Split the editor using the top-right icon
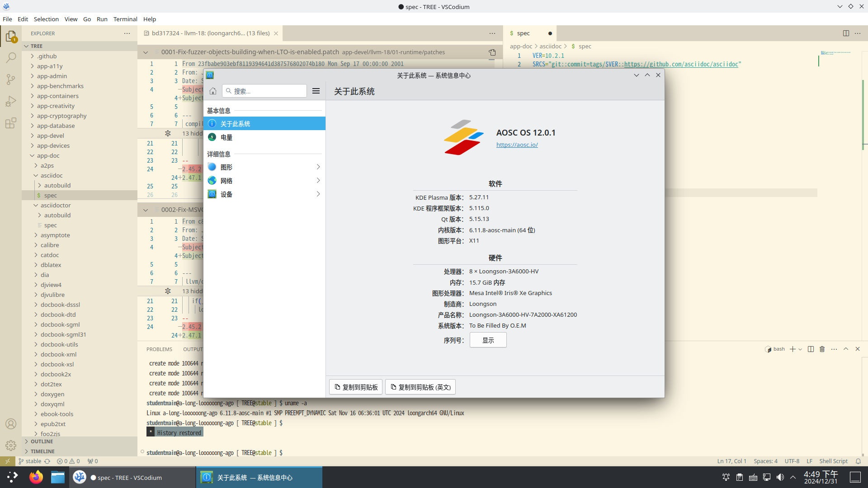Screen dimensions: 868x488 pos(846,33)
